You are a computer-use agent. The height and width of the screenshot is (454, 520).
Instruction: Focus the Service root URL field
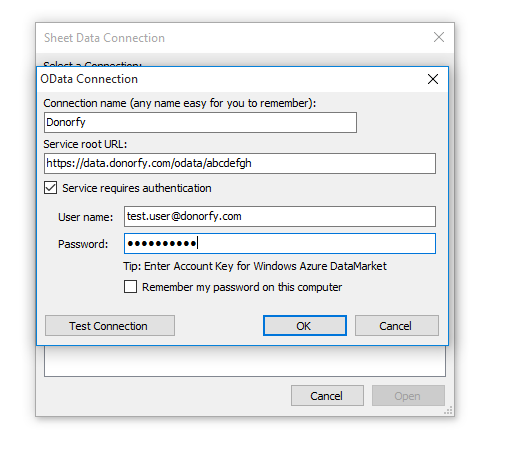240,163
